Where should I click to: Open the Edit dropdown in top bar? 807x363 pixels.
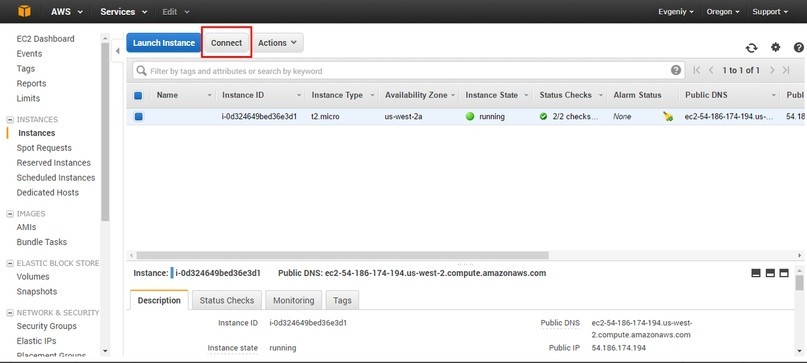pos(176,11)
